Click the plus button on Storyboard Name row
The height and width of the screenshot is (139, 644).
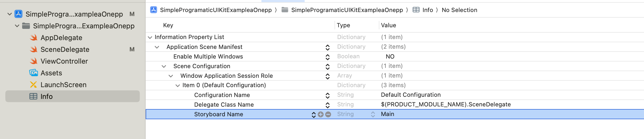click(321, 114)
